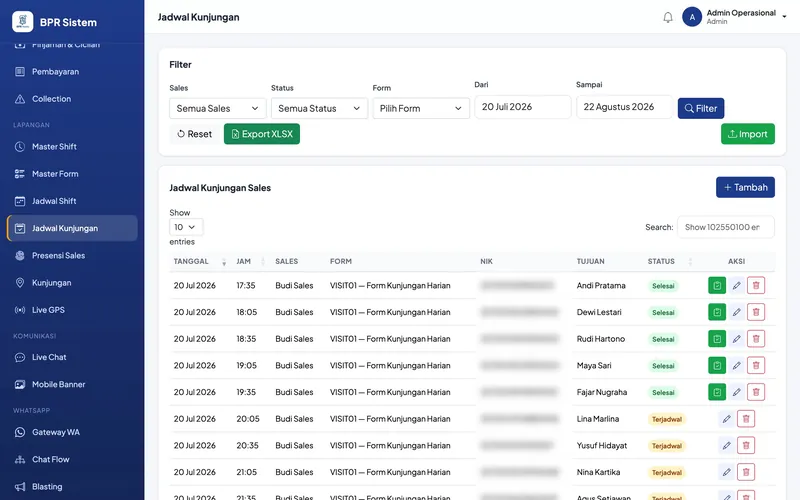Open Master Form page
The image size is (800, 500).
click(72, 174)
